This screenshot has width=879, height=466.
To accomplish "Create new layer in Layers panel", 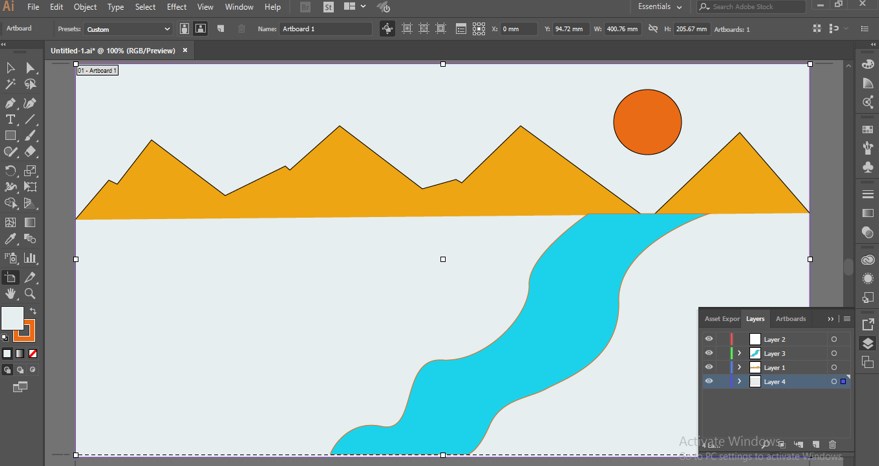I will tap(816, 444).
